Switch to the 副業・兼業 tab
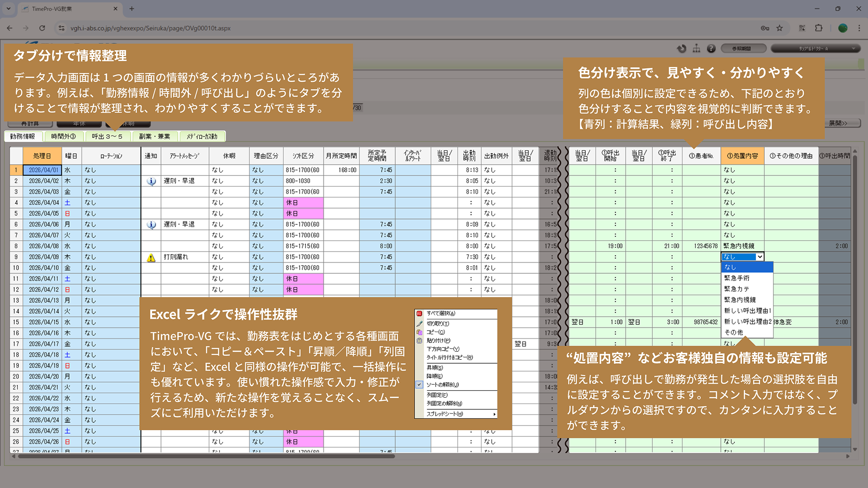The width and height of the screenshot is (868, 488). [155, 136]
